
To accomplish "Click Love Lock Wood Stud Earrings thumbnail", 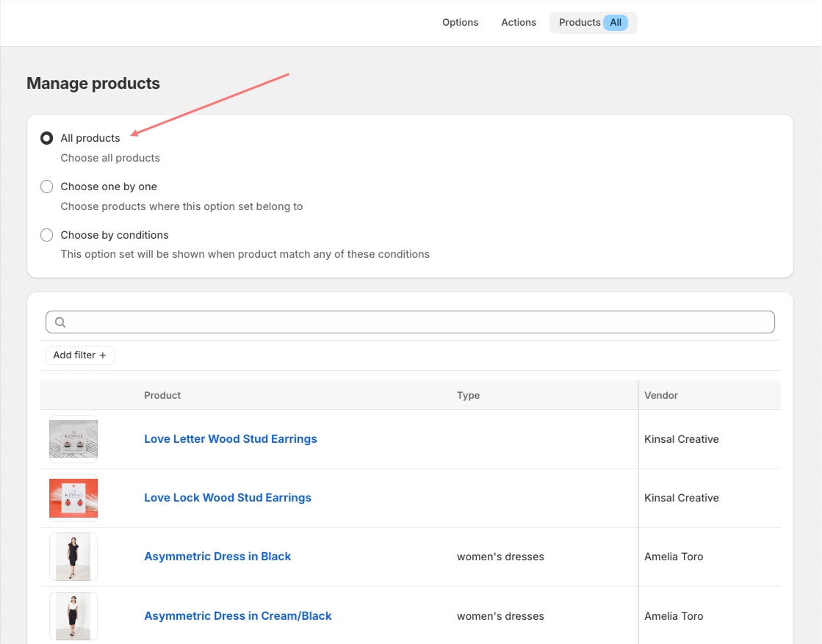I will pyautogui.click(x=73, y=498).
